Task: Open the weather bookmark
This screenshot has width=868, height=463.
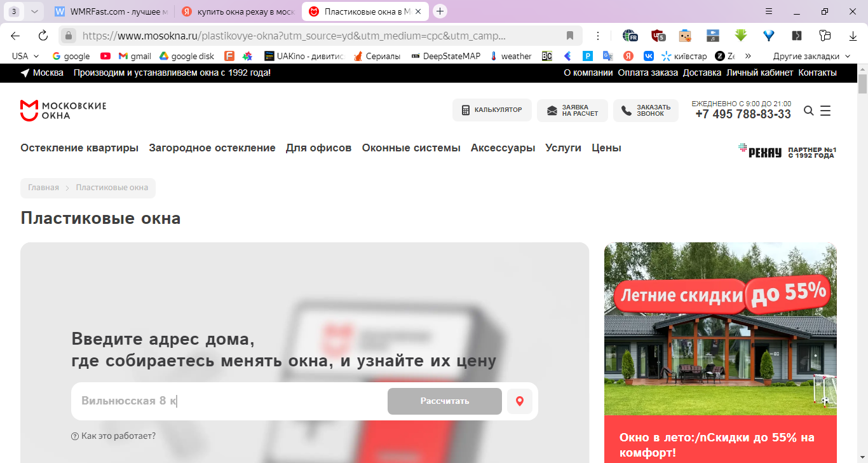Action: click(511, 56)
